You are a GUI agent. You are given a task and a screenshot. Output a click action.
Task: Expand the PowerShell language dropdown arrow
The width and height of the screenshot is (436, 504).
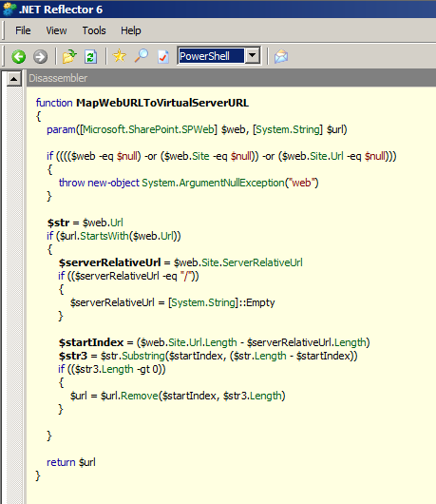click(253, 56)
